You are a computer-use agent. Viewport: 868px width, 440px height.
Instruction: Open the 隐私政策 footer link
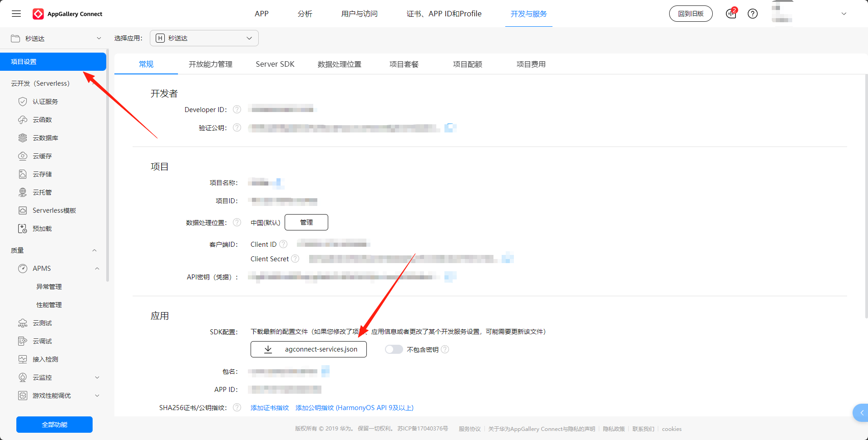click(x=614, y=429)
